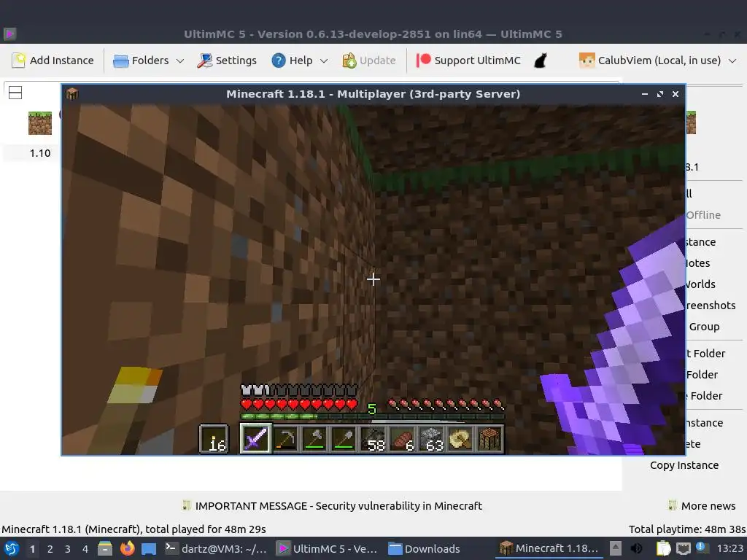Click the experience bar in Minecraft
This screenshot has width=747, height=560.
(372, 416)
